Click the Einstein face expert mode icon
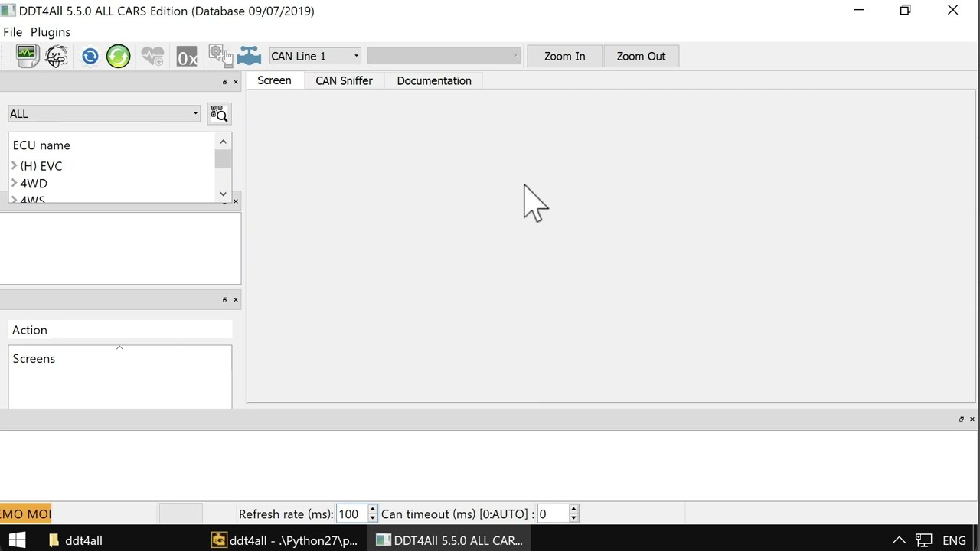Screen dimensions: 980x551 57,56
